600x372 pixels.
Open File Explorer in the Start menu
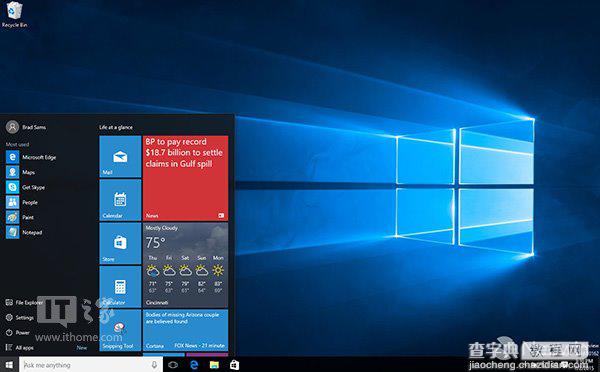point(24,302)
